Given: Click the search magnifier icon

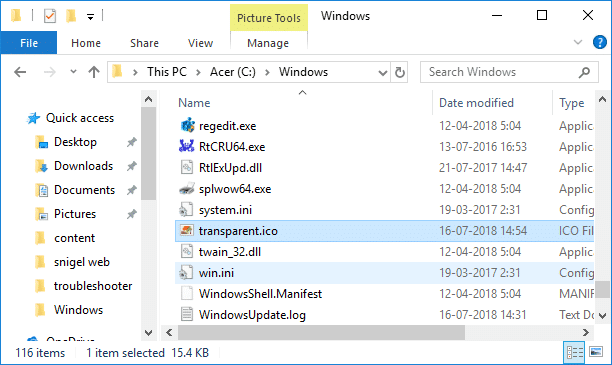Looking at the screenshot, I should pos(584,72).
